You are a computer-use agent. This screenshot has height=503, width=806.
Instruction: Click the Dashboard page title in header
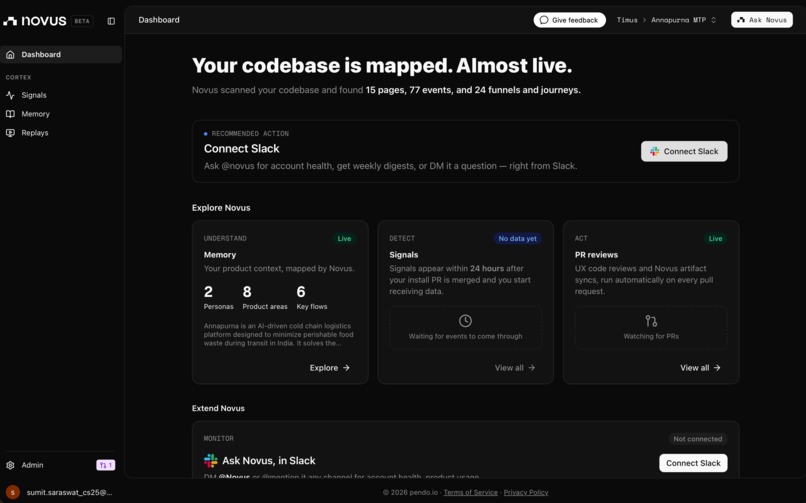(159, 20)
